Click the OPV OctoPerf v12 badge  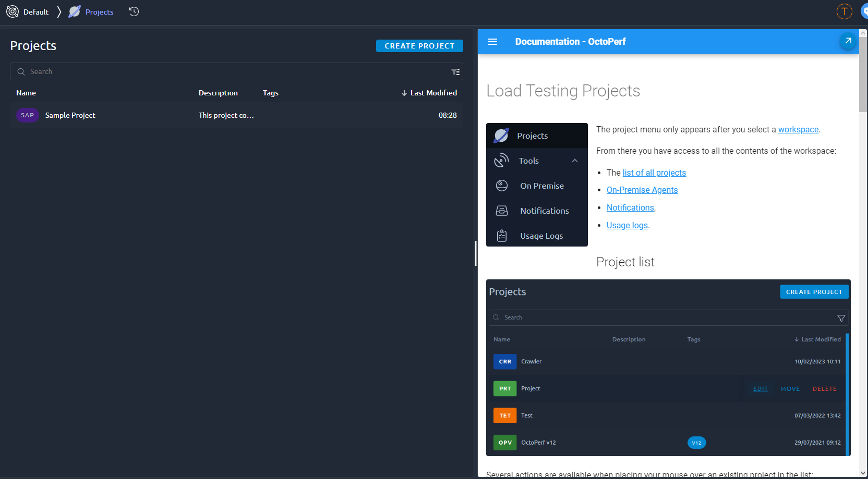pos(505,443)
